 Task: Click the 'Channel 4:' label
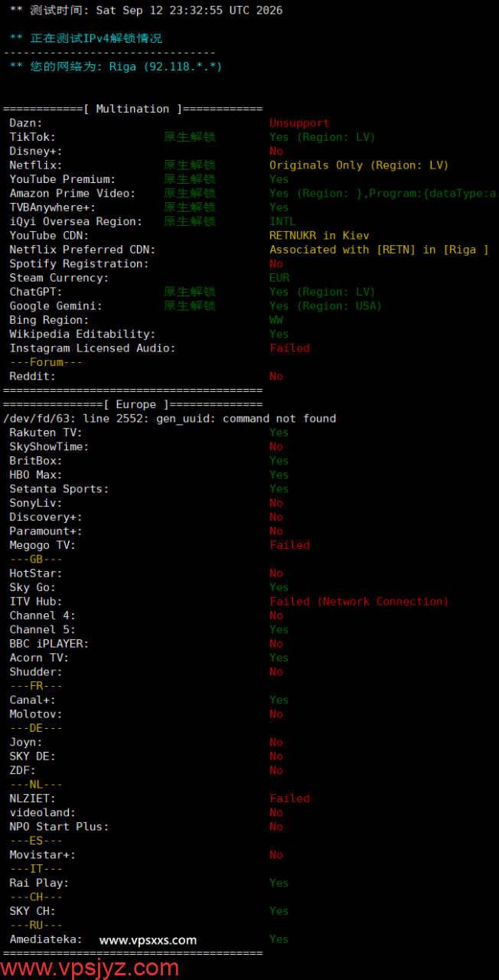[43, 616]
